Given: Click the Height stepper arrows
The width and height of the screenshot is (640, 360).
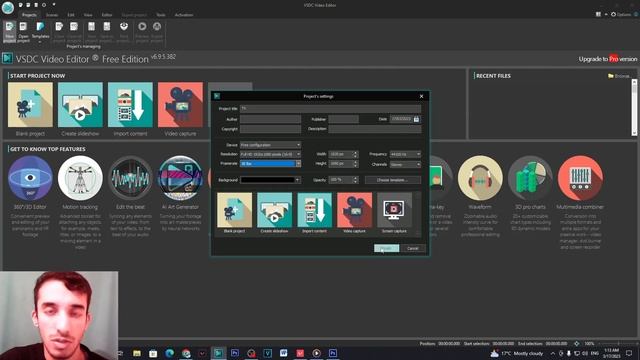Looking at the screenshot, I should (355, 164).
